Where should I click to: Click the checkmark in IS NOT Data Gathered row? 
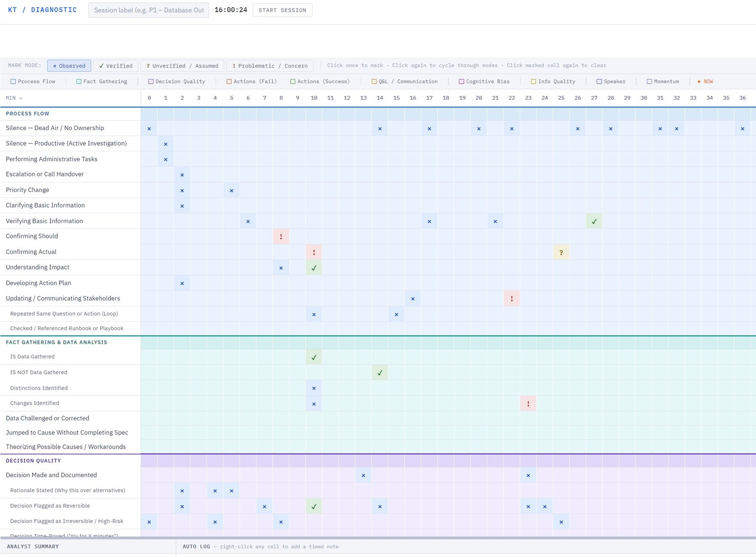380,373
